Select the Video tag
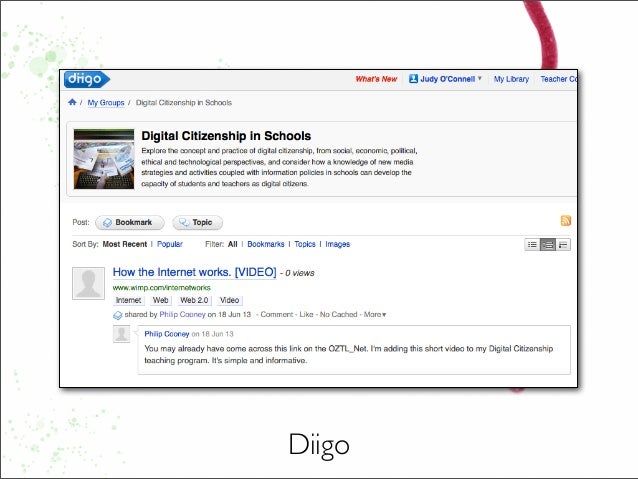The height and width of the screenshot is (479, 638). pos(229,300)
